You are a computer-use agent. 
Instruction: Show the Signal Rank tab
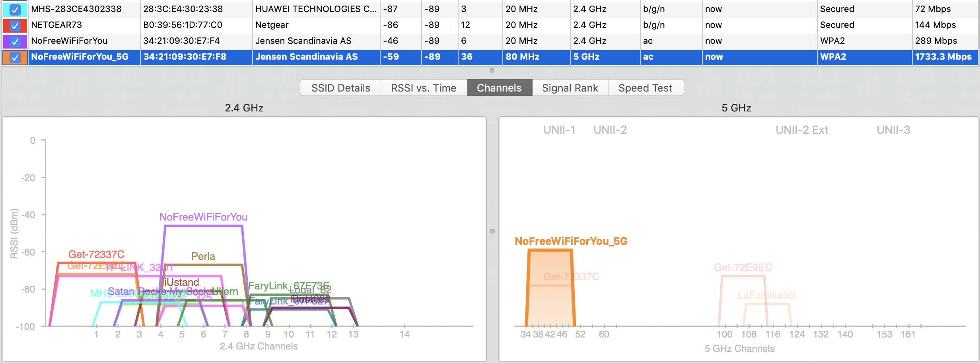coord(570,88)
